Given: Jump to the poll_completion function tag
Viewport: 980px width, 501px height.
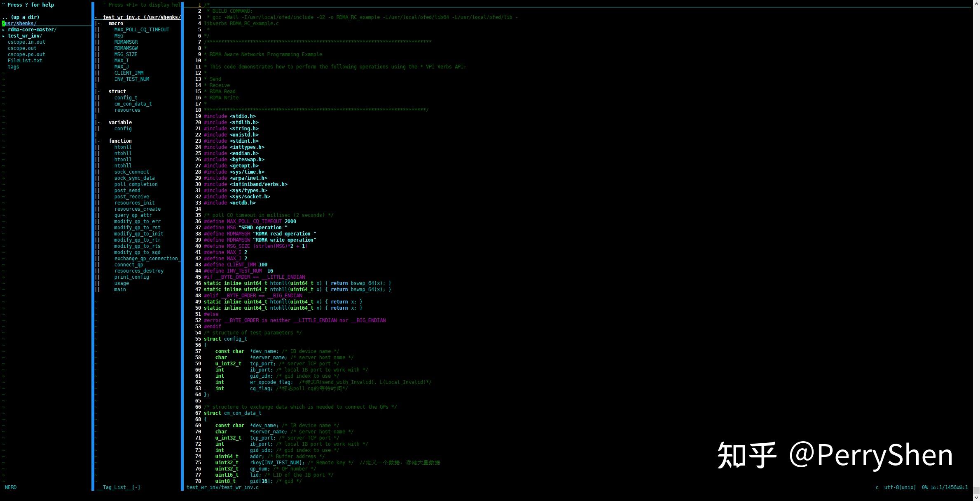Looking at the screenshot, I should 136,184.
